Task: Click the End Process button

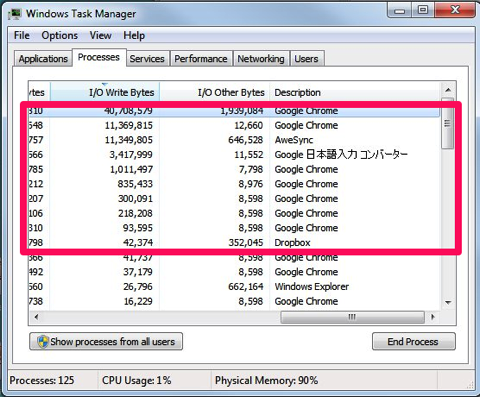Action: pos(413,342)
